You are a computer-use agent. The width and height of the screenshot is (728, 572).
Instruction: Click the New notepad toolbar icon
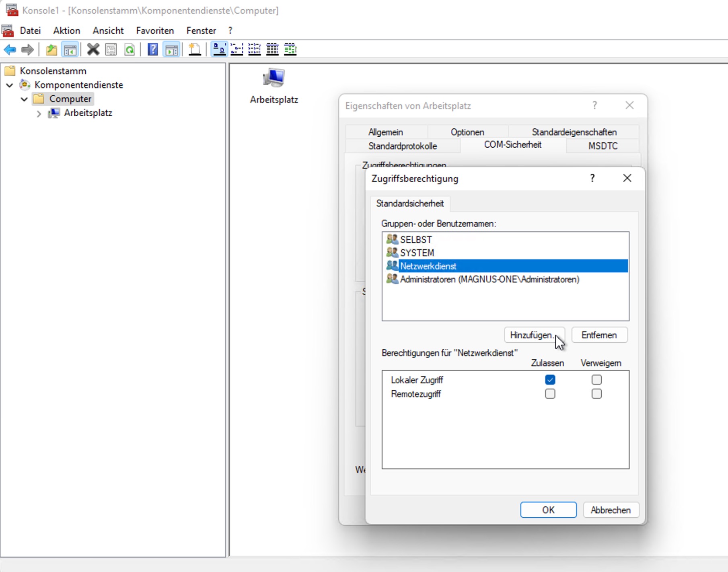tap(195, 49)
